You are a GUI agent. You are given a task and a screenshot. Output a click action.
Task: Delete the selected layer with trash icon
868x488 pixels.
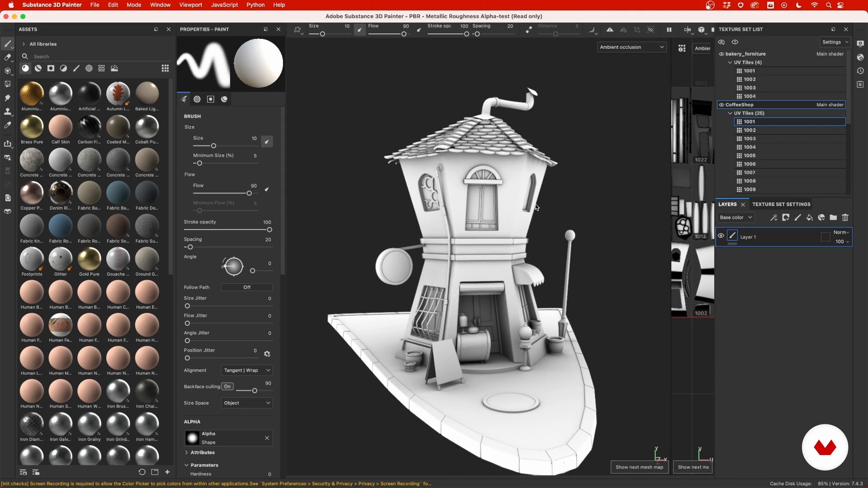coord(845,217)
